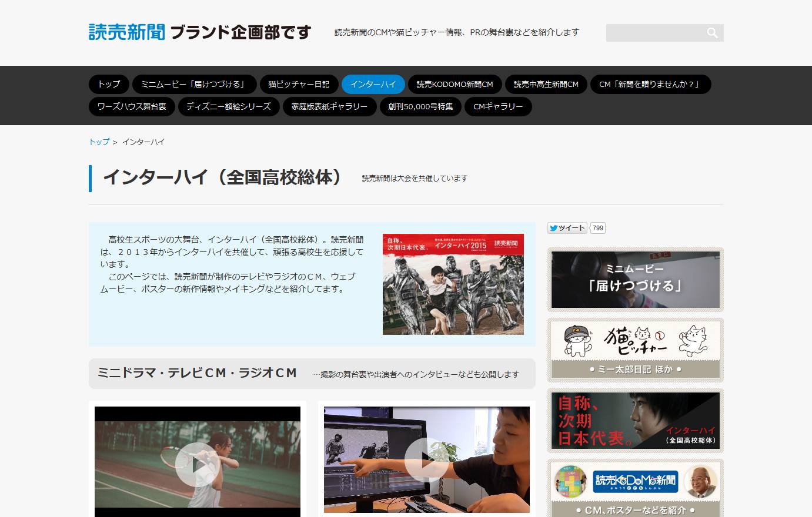Open 読売KODOMO新聞CM nav item
The image size is (812, 517).
tap(455, 84)
